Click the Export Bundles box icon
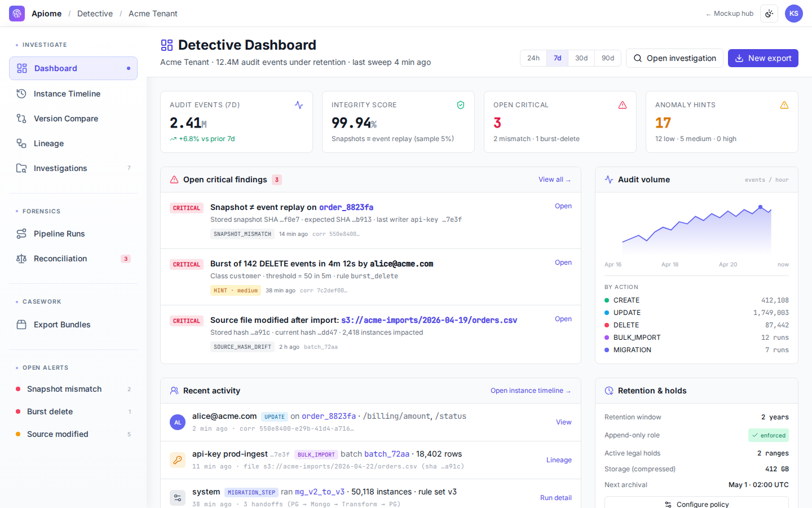Screen dimensions: 812x508 [x=21, y=325]
